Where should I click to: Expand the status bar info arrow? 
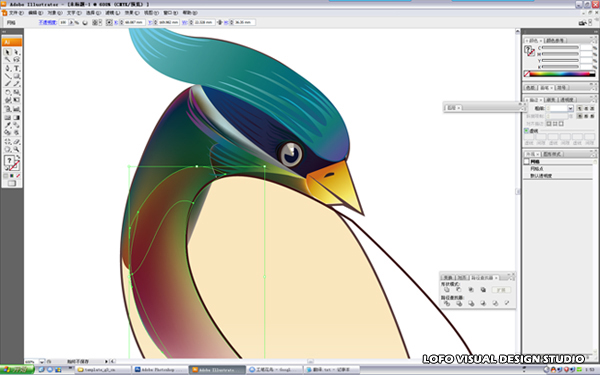[106, 361]
